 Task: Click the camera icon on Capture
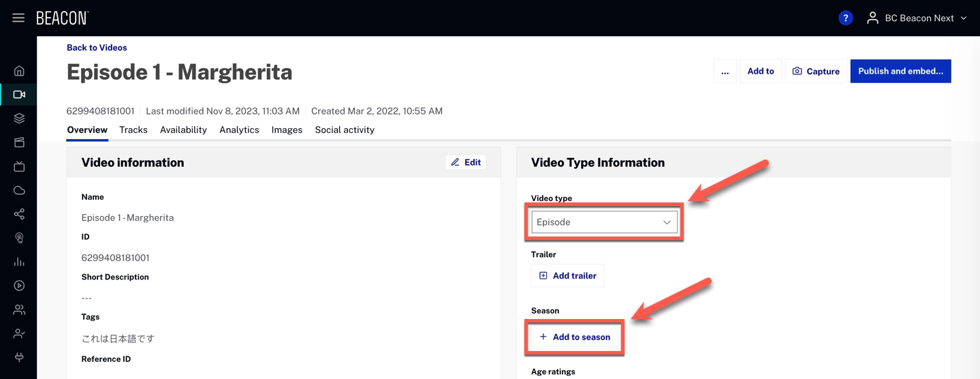pyautogui.click(x=797, y=71)
